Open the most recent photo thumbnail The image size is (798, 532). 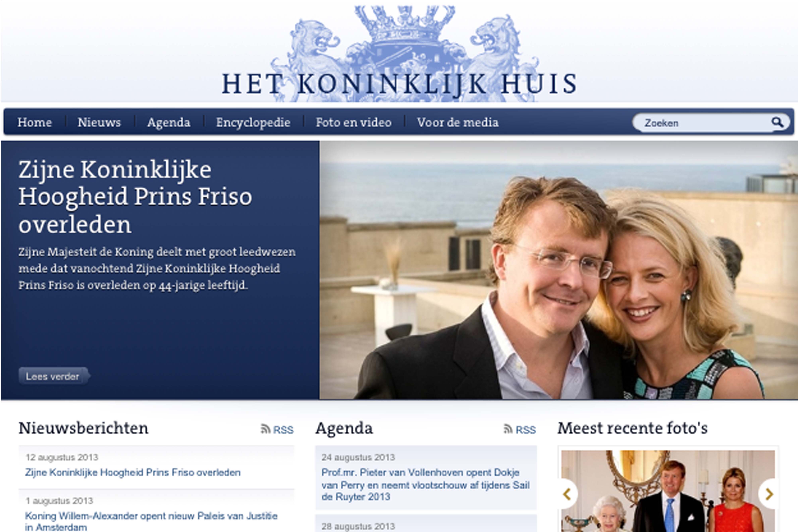(668, 491)
